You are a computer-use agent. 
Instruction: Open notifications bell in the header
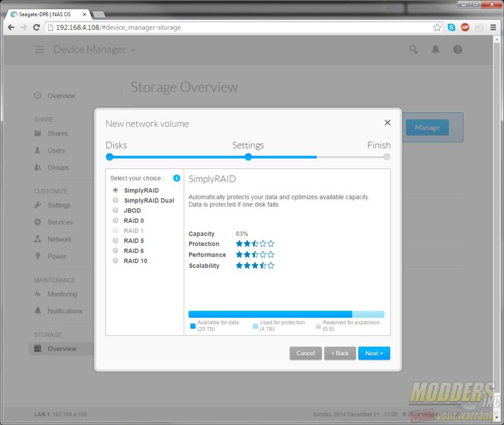pos(435,50)
